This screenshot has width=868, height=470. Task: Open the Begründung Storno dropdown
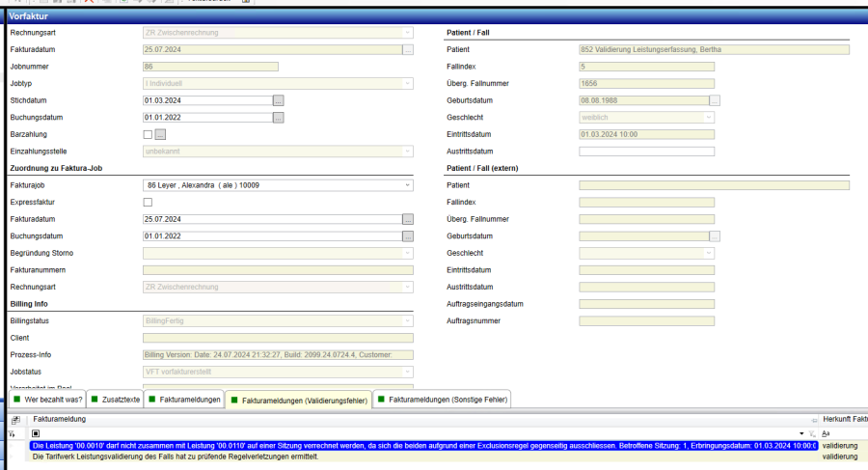[x=407, y=253]
